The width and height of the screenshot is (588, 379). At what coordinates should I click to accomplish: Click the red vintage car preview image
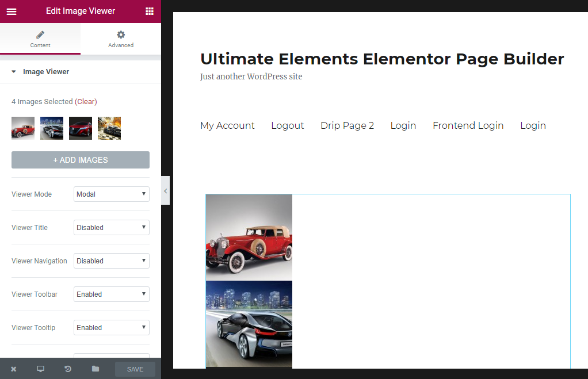pyautogui.click(x=249, y=238)
